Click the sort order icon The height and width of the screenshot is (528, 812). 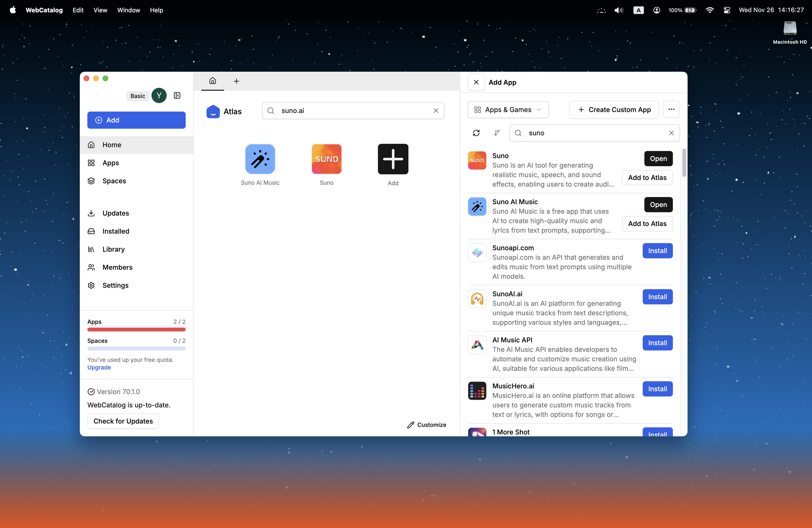pyautogui.click(x=497, y=133)
